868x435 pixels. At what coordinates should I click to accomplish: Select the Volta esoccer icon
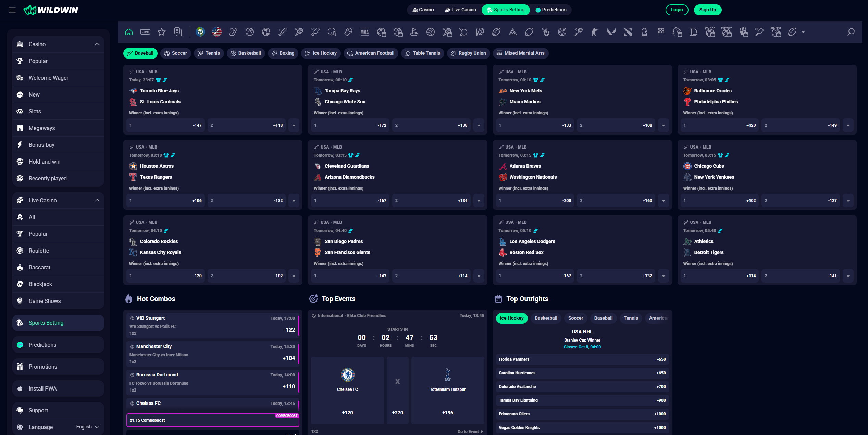pyautogui.click(x=710, y=32)
